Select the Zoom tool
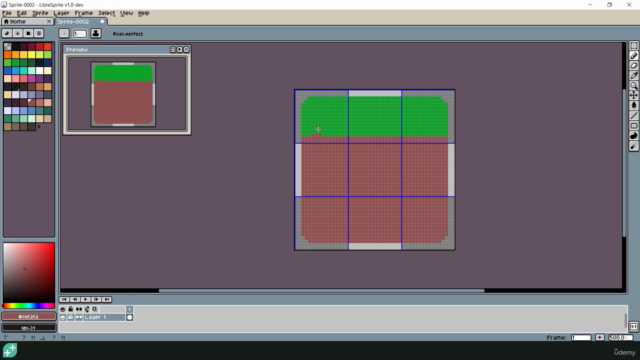640x360 pixels. tap(633, 85)
